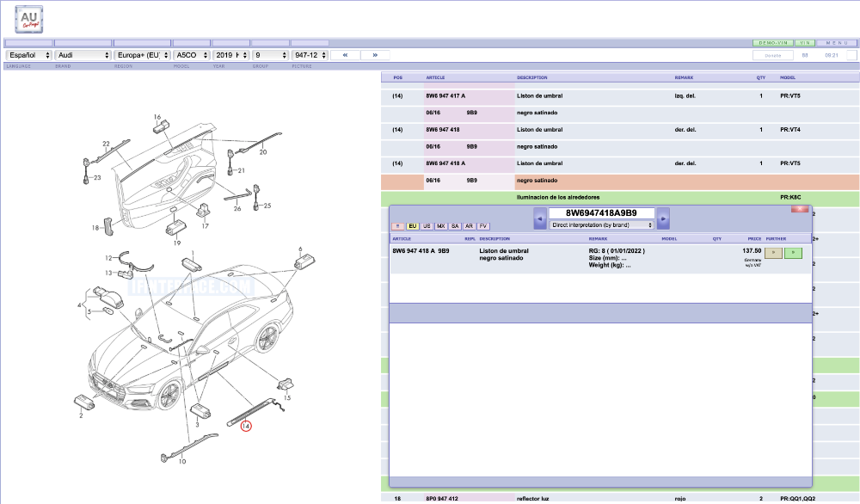This screenshot has height=504, width=860.
Task: Click the price 137.50 in popup
Action: (752, 250)
